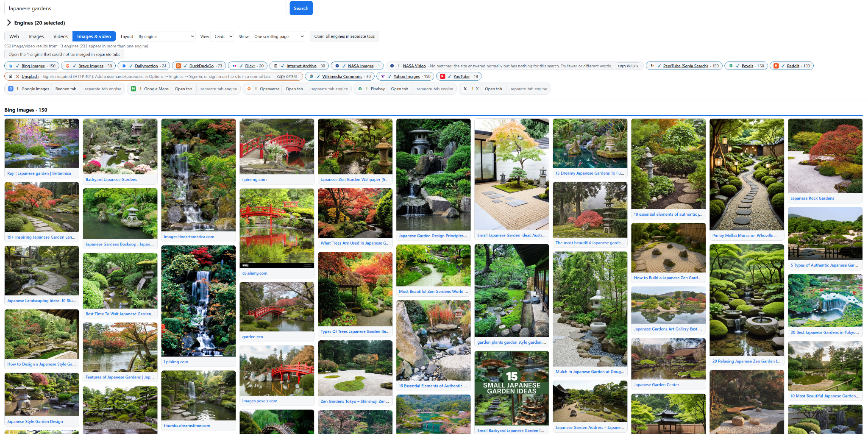Click the X logo icon

tap(465, 89)
